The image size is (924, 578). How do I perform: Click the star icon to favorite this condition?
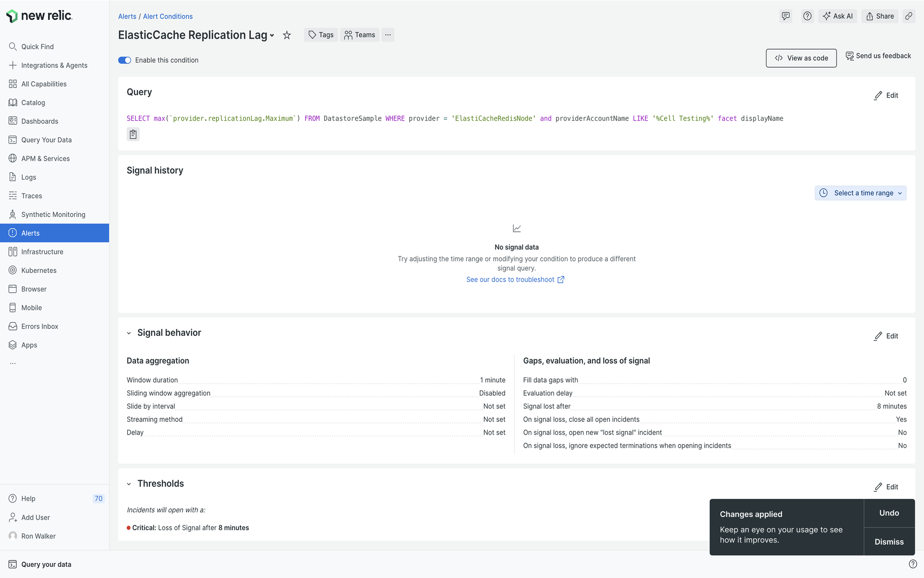(286, 35)
